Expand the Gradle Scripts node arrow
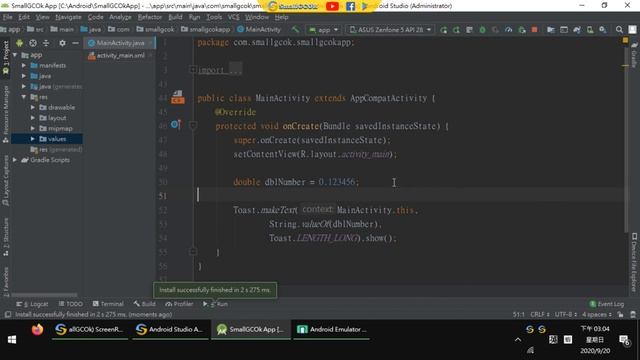The height and width of the screenshot is (360, 640). coord(15,160)
